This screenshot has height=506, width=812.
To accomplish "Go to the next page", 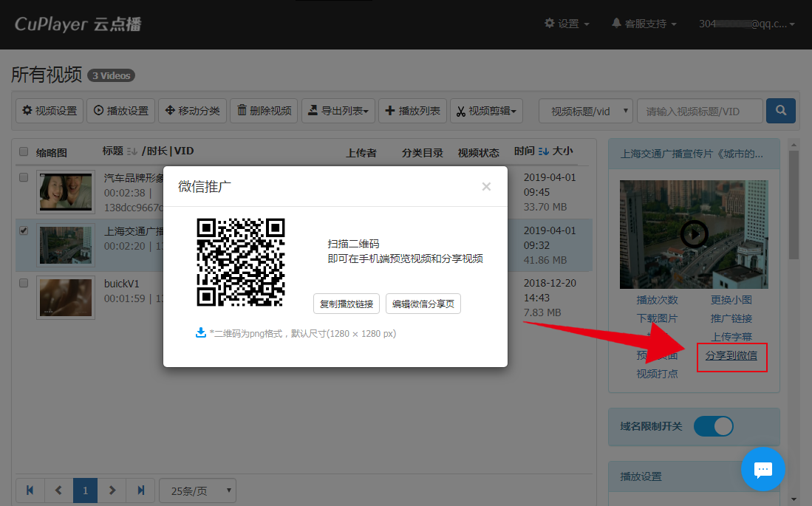I will click(112, 490).
